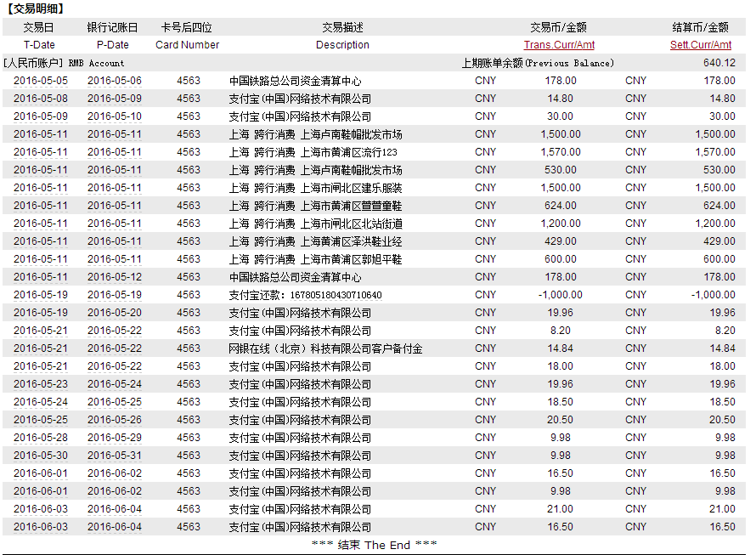The width and height of the screenshot is (756, 555).
Task: Click the Sett.Curr/Amt column link
Action: tap(701, 45)
